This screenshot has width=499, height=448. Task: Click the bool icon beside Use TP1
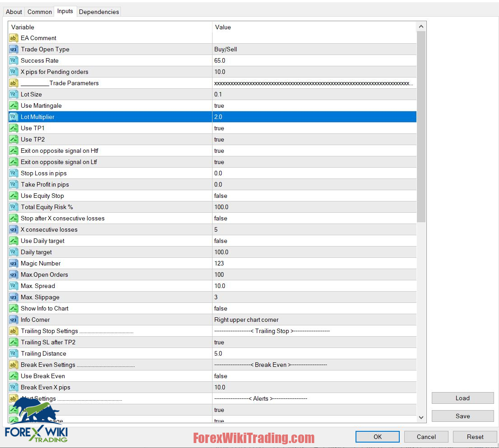tap(14, 128)
